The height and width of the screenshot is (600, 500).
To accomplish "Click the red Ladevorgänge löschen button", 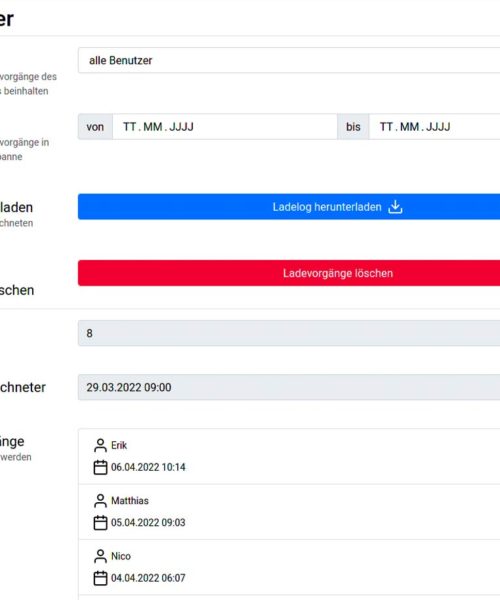I will 289,273.
